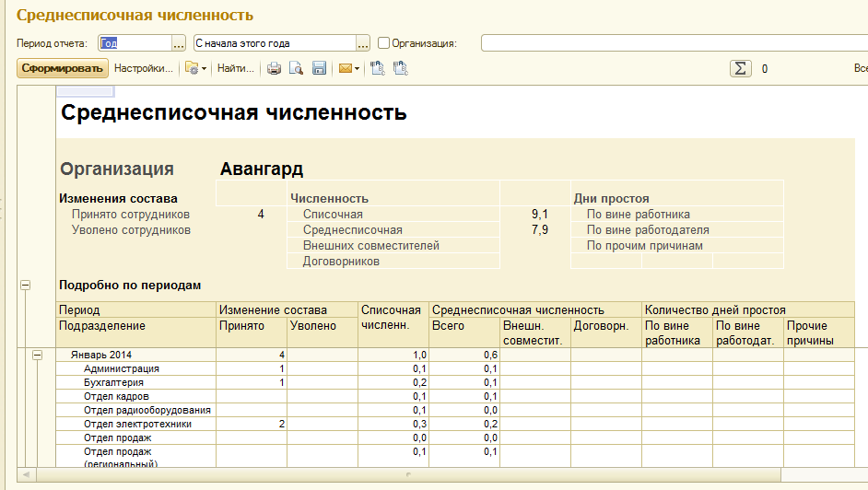The height and width of the screenshot is (490, 868).
Task: Click the expand all groups icon
Action: pos(377,68)
